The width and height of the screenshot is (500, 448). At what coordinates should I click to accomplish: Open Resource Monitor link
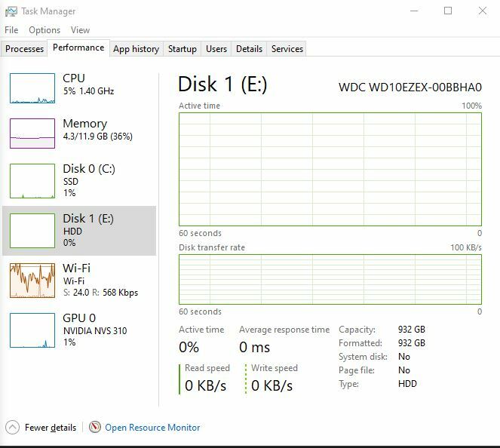point(152,428)
